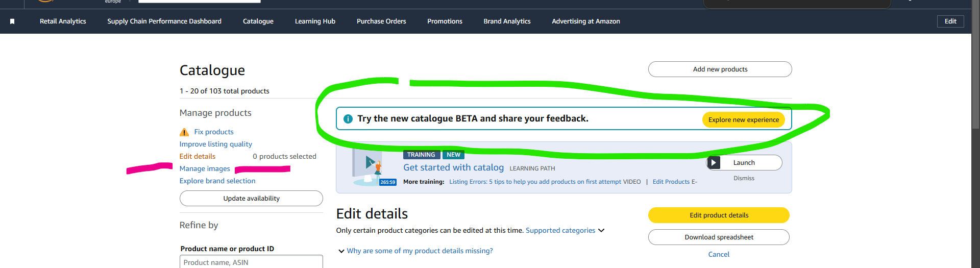The width and height of the screenshot is (980, 268).
Task: Open the Brand Analytics menu
Action: pyautogui.click(x=507, y=21)
